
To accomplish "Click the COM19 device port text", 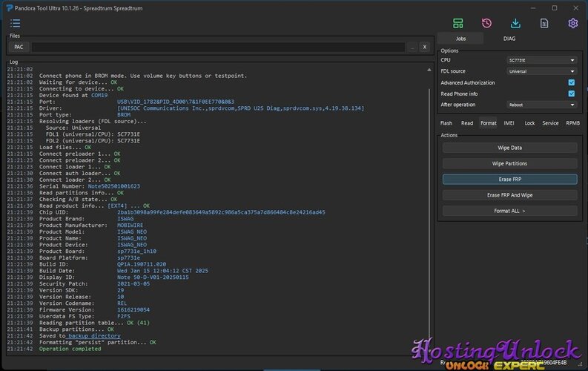I will pos(99,95).
